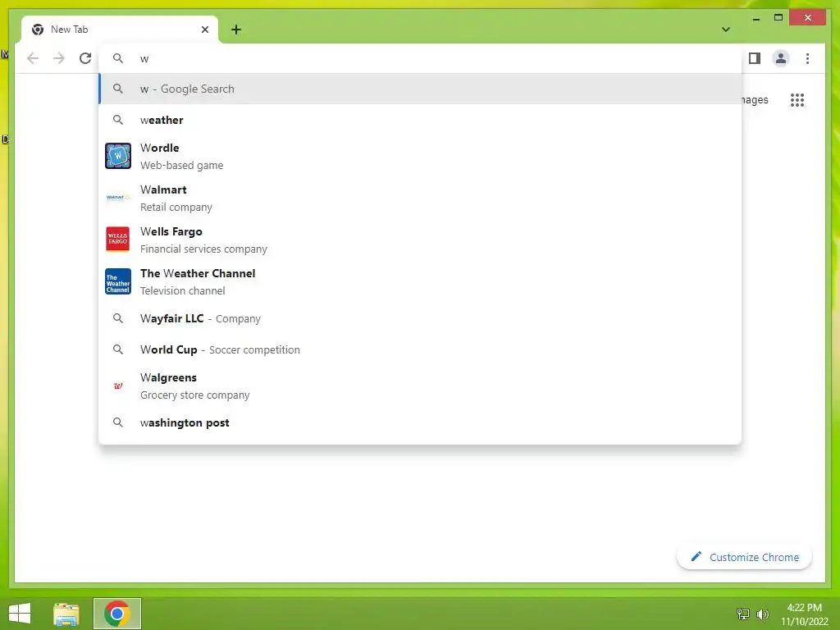The width and height of the screenshot is (840, 630).
Task: Select the New Tab tab
Action: 120,30
